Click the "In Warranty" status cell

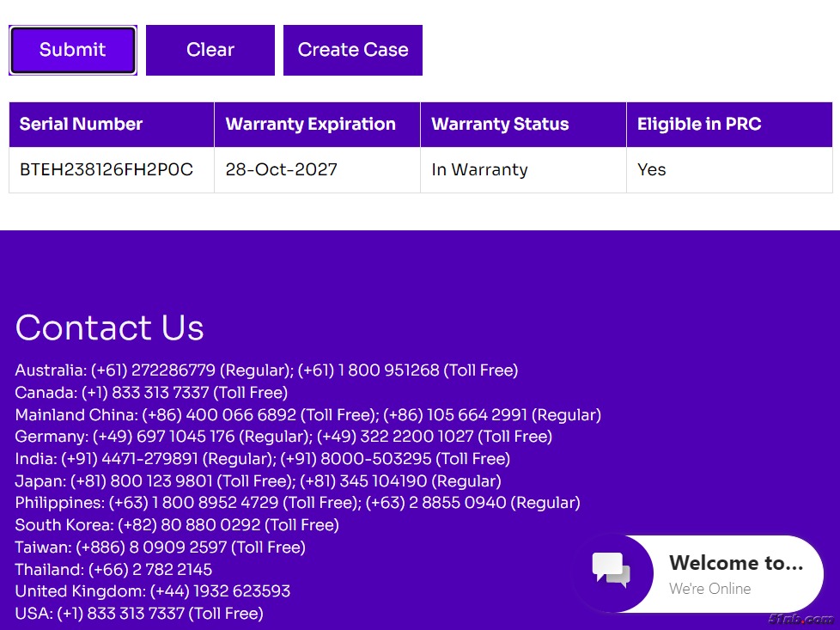[479, 170]
